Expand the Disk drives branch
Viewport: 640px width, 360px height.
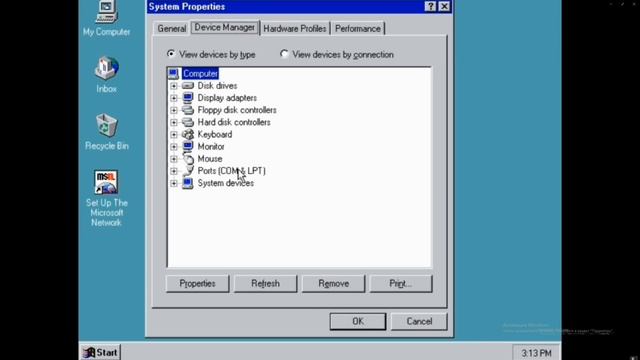pyautogui.click(x=174, y=86)
